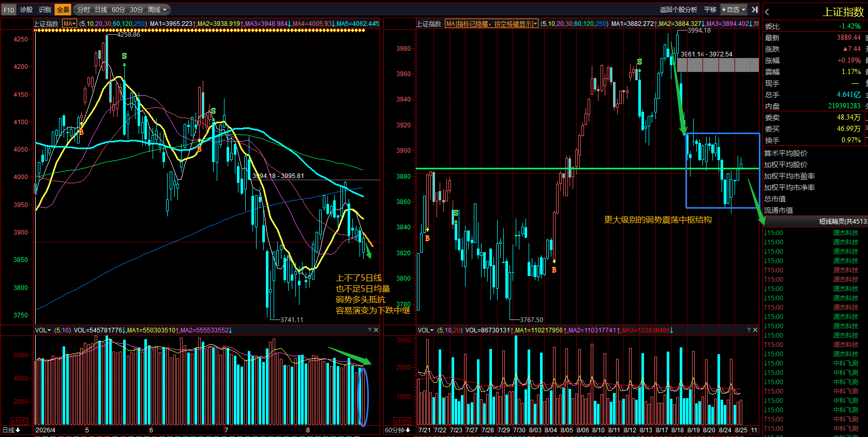
Task: Click the help icon on daily VOL panel
Action: coord(369,330)
